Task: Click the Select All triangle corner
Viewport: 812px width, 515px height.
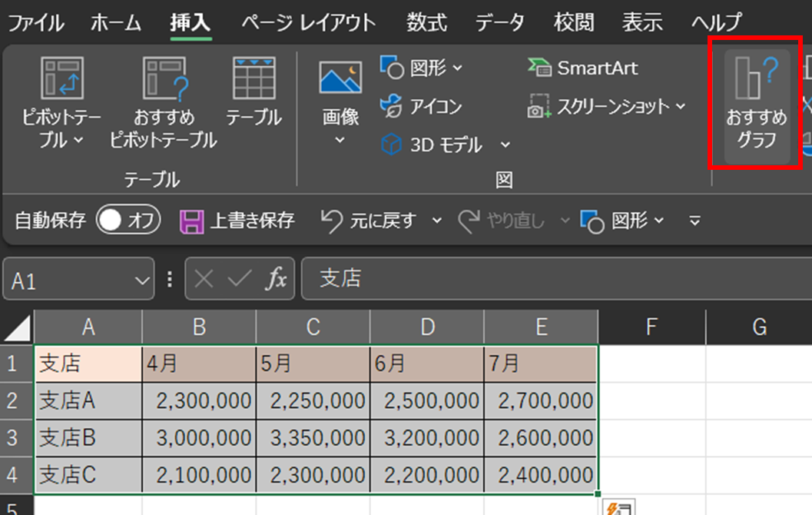Action: (18, 328)
